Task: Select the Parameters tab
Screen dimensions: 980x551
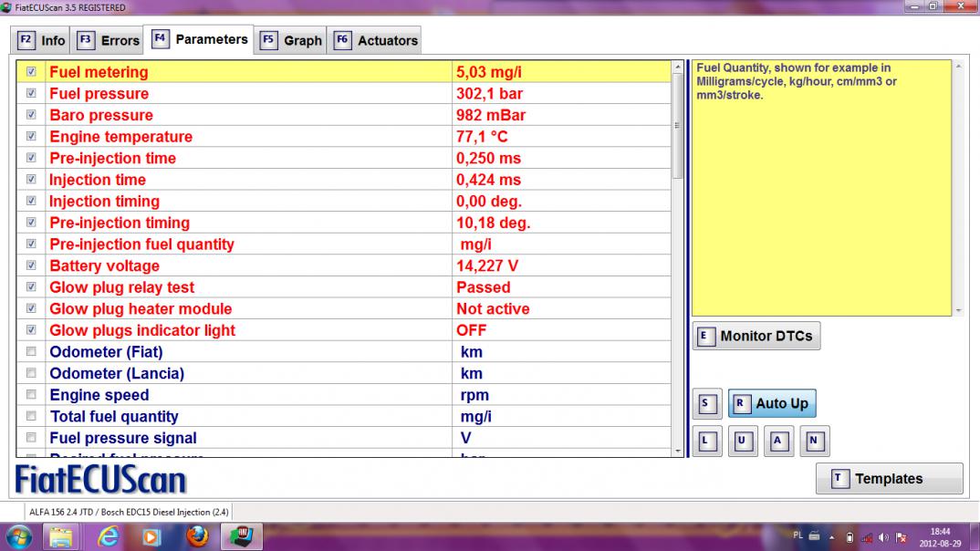Action: [199, 39]
